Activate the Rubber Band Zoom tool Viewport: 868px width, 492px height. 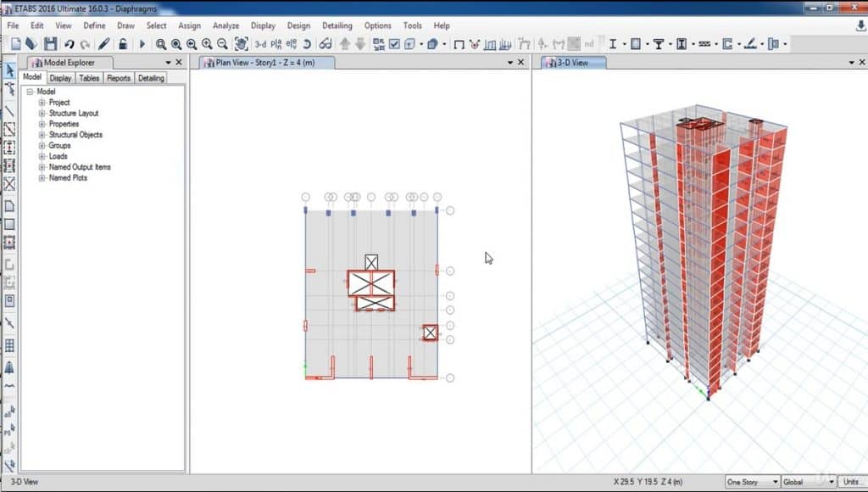(161, 42)
